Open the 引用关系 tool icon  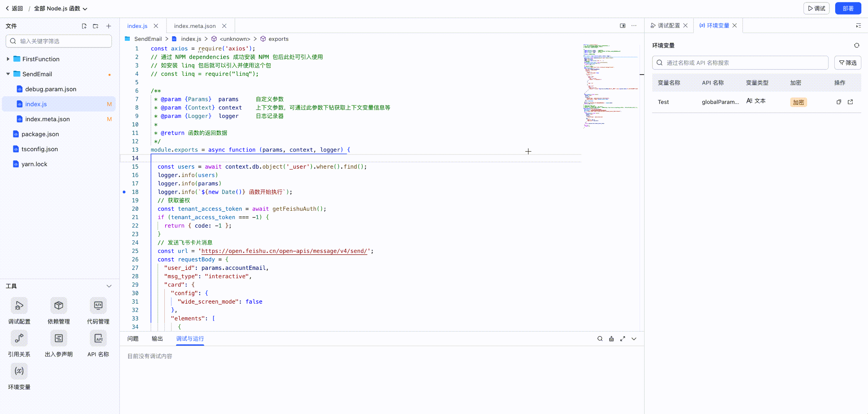[19, 338]
